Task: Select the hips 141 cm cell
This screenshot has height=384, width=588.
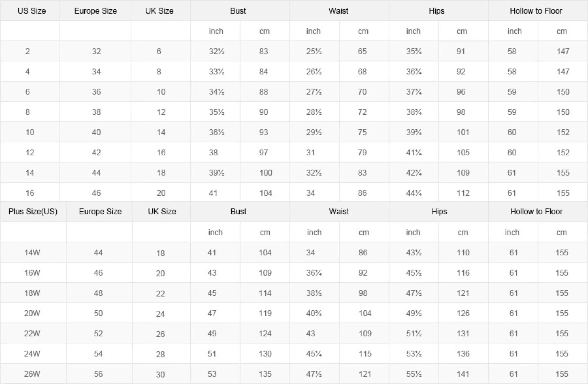Action: pos(463,374)
